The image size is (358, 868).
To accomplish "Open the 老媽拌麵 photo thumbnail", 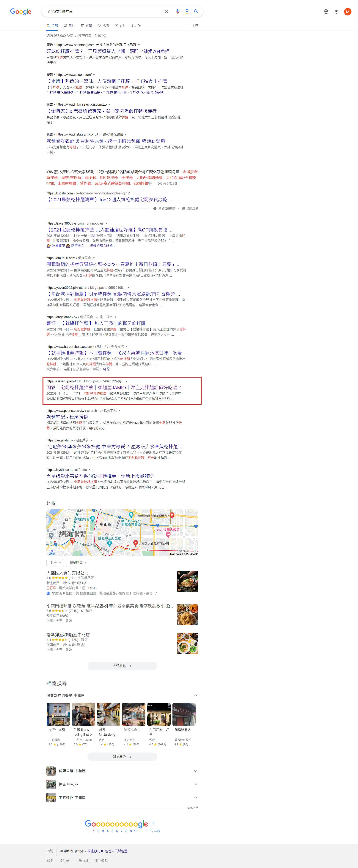I will pyautogui.click(x=188, y=644).
